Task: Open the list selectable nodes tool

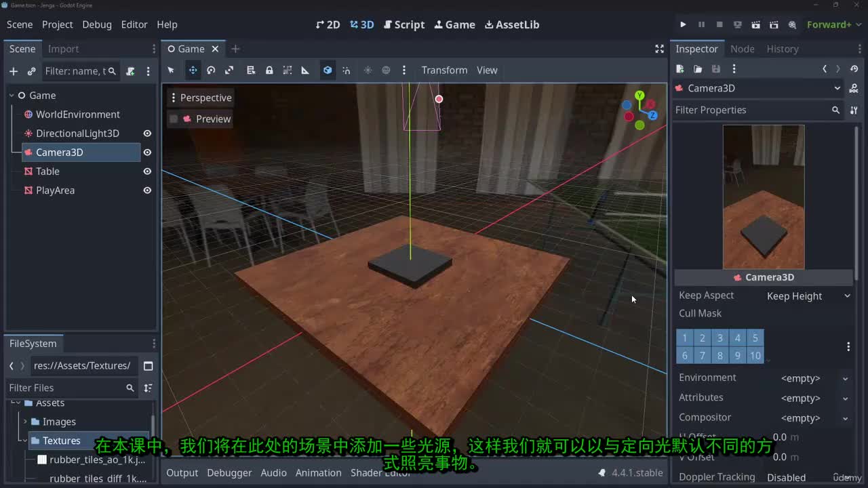Action: (250, 70)
